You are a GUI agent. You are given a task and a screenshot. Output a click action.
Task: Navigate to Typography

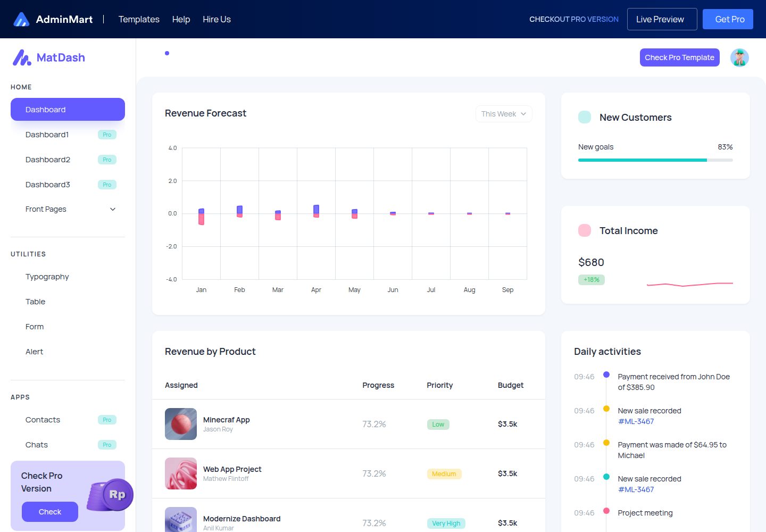click(68, 277)
